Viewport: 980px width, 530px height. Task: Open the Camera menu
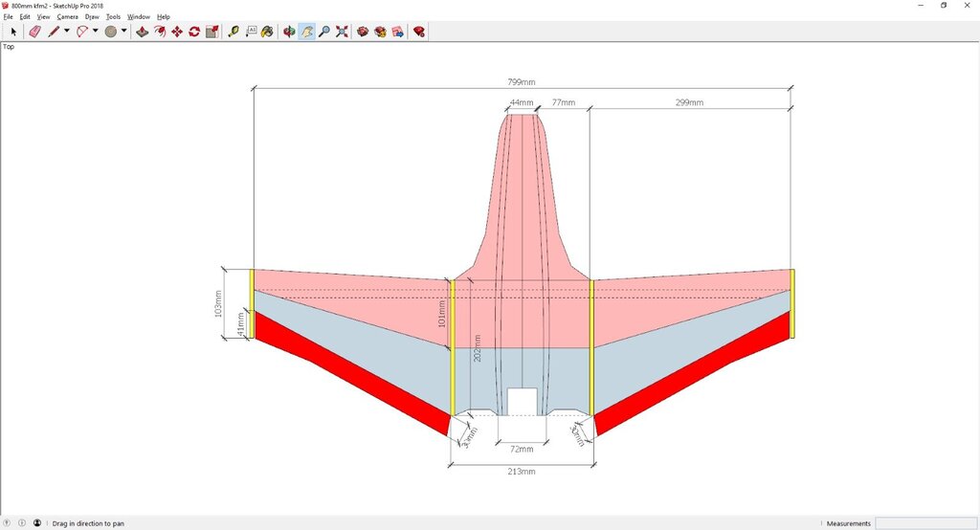pos(67,17)
